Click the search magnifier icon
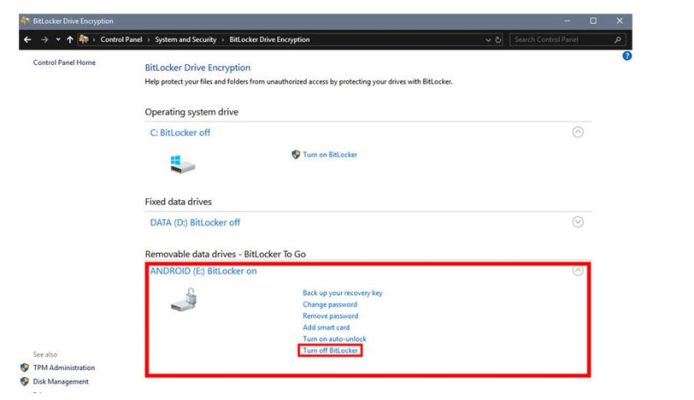This screenshot has height=400, width=694. (x=617, y=40)
